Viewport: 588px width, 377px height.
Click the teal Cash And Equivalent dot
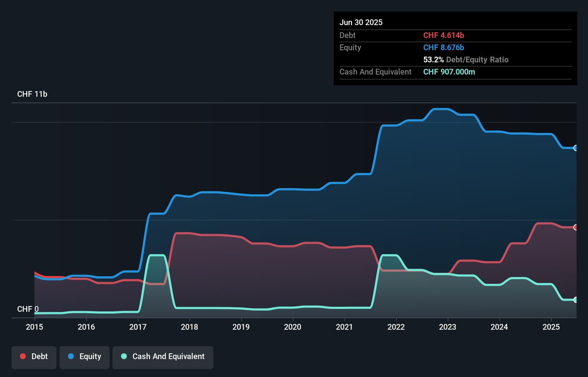[124, 357]
